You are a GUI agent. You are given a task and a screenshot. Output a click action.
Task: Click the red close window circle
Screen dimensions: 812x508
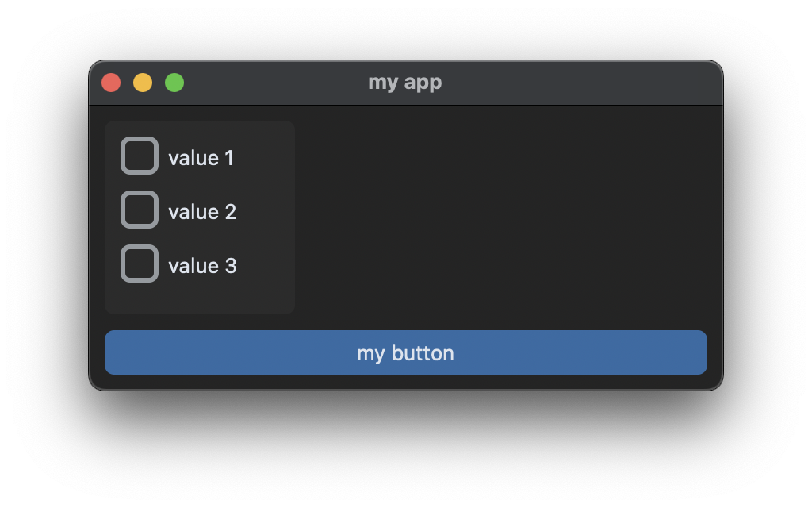click(110, 82)
